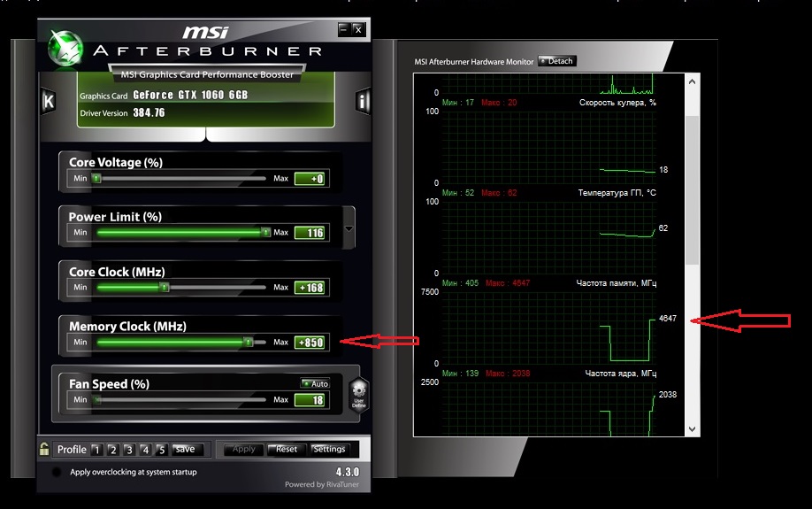This screenshot has height=509, width=812.
Task: Click the Memory Clock slider handle
Action: click(x=249, y=342)
